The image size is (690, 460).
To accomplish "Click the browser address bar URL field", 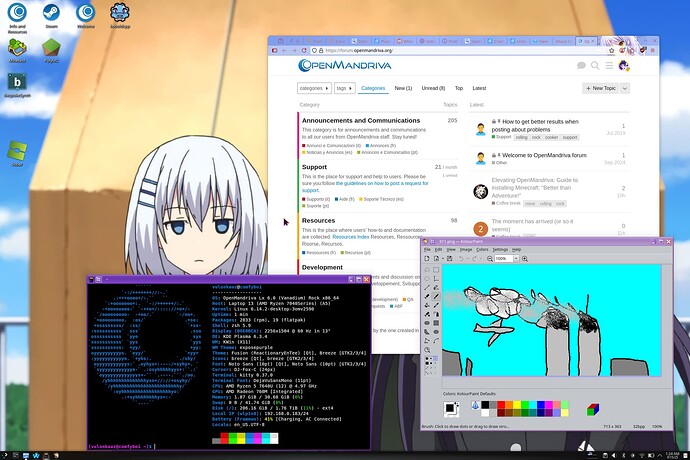I will tap(462, 51).
